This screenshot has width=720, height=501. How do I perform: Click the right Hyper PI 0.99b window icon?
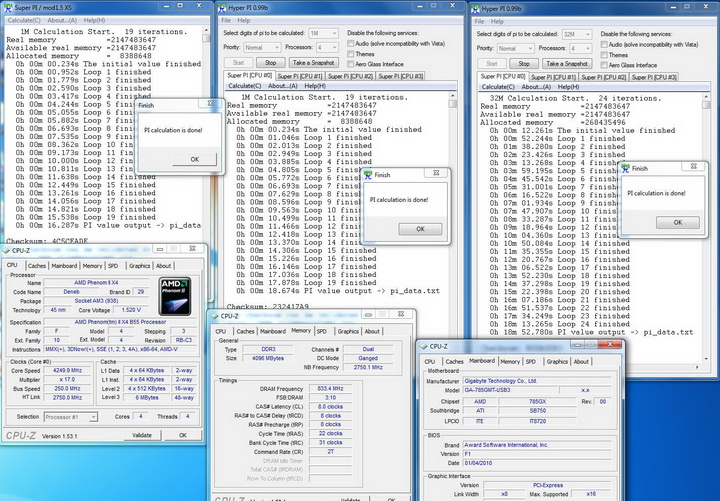pos(476,8)
